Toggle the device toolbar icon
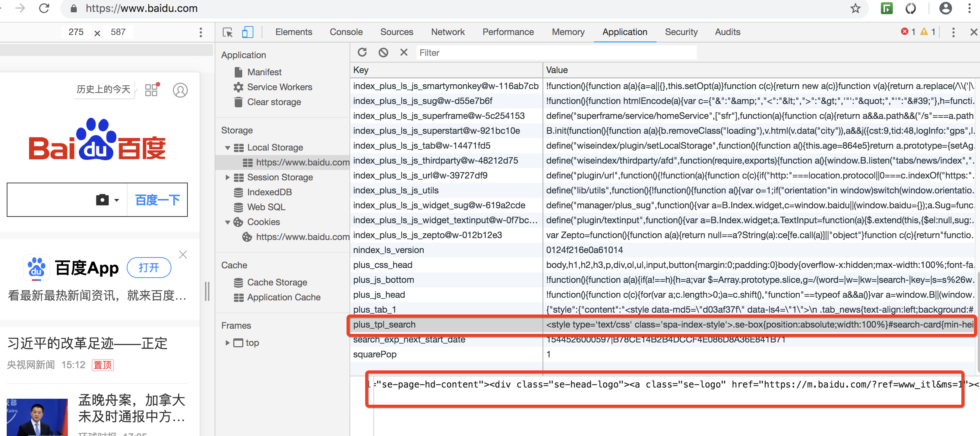980x436 pixels. pyautogui.click(x=247, y=32)
